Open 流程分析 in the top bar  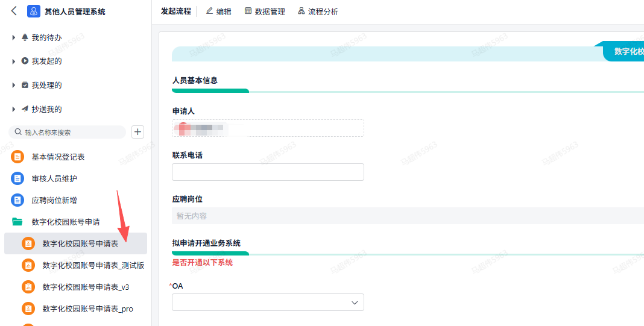click(x=317, y=11)
